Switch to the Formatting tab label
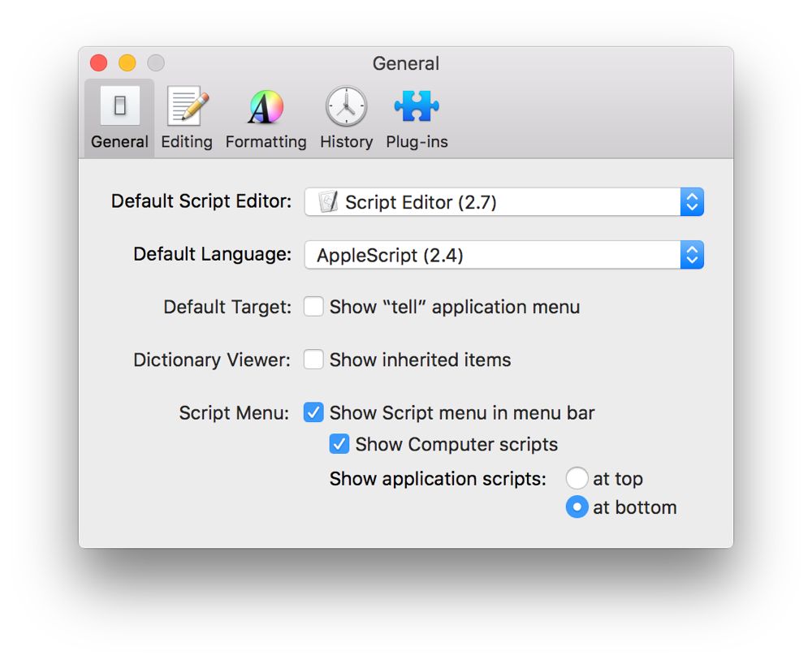The width and height of the screenshot is (812, 664). pyautogui.click(x=266, y=142)
